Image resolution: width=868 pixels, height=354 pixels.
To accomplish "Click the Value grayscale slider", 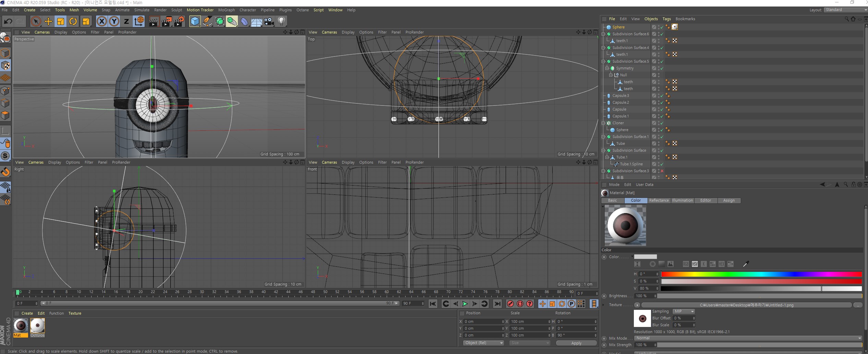I will pos(761,288).
